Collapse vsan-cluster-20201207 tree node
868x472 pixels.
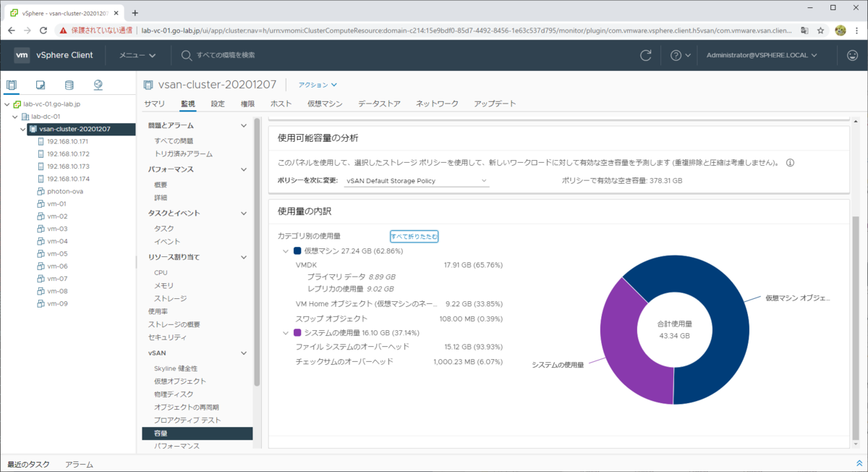click(x=22, y=129)
